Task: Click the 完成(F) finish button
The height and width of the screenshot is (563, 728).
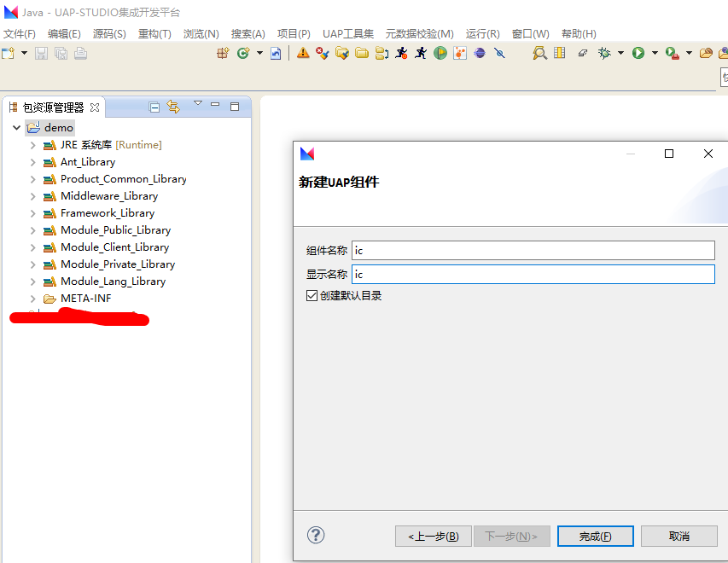Action: [595, 536]
